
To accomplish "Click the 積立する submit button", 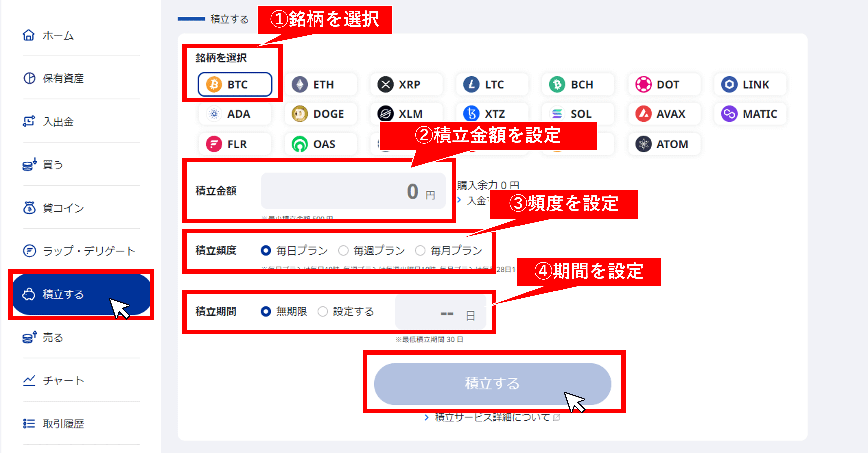I will [492, 384].
